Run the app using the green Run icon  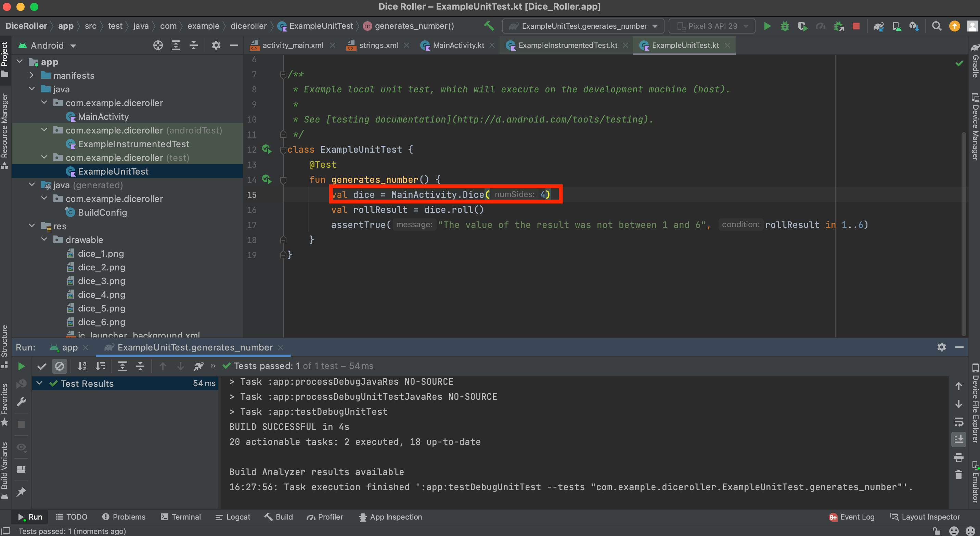[767, 26]
